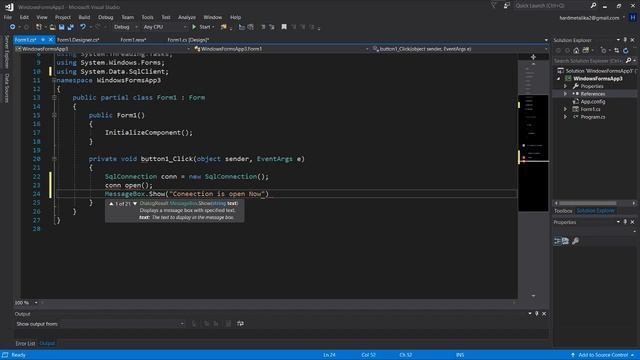This screenshot has width=640, height=360.
Task: Expand the Properties node in Solution Explorer
Action: [x=565, y=87]
